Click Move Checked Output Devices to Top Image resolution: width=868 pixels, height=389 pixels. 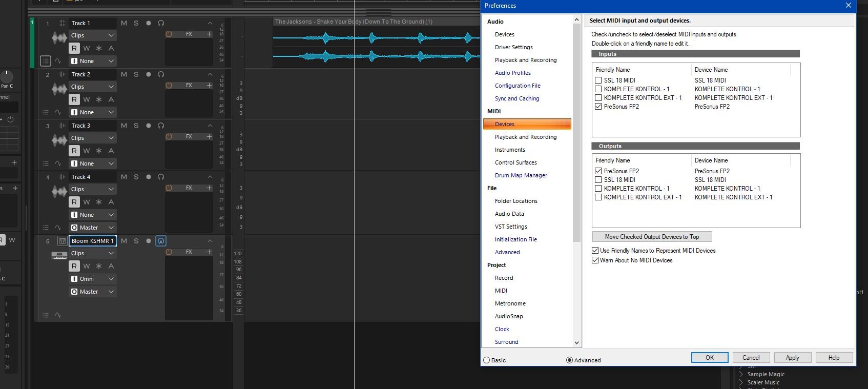pos(652,237)
